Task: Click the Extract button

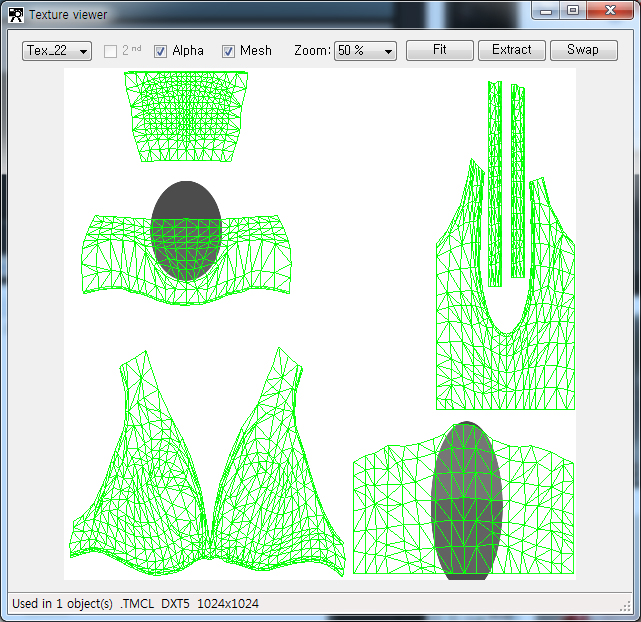Action: 511,50
